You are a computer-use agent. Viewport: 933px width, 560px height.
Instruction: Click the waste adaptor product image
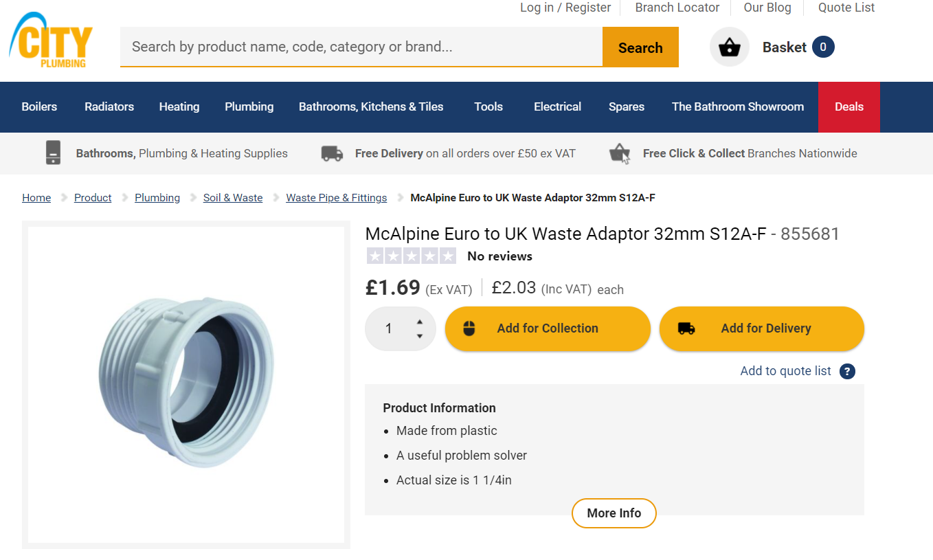pos(186,384)
